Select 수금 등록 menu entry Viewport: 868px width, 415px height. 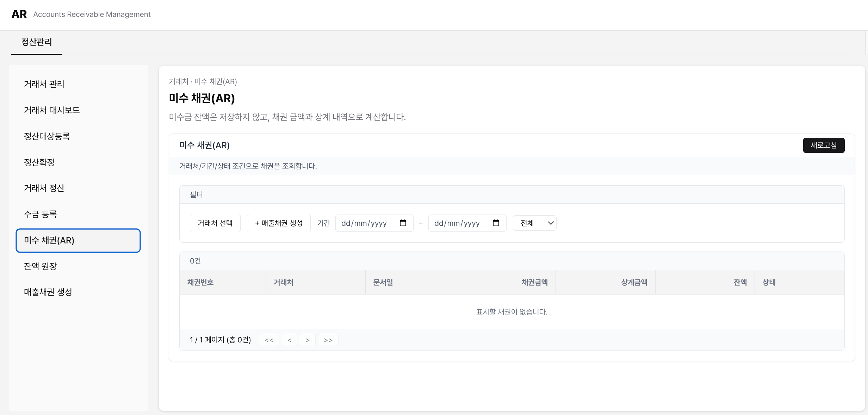(41, 214)
